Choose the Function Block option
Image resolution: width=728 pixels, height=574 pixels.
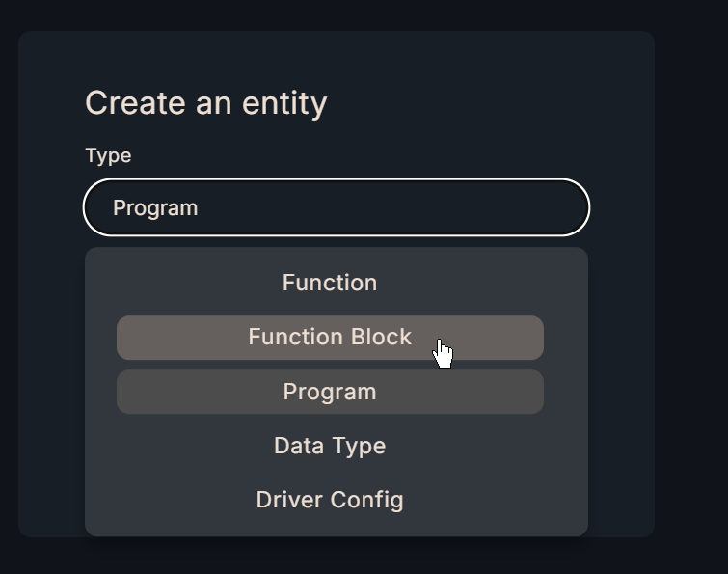(330, 338)
